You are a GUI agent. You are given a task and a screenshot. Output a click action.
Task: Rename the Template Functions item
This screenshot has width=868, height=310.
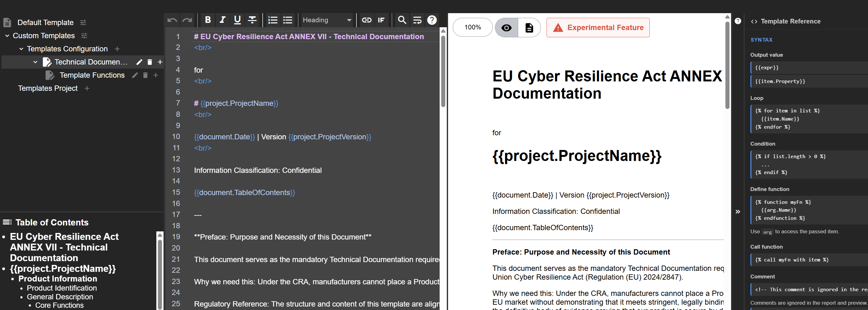click(135, 75)
